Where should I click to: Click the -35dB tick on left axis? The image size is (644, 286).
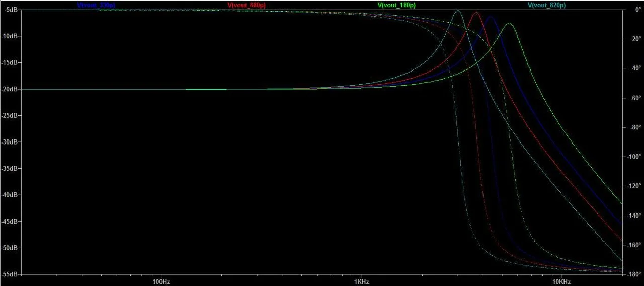[x=10, y=169]
